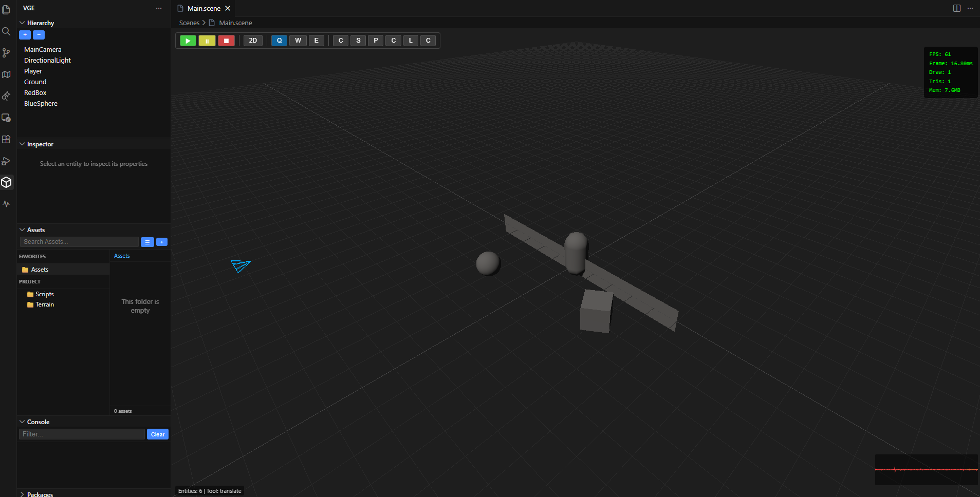Pause the scene with yellow pause button
The height and width of the screenshot is (497, 980).
207,41
